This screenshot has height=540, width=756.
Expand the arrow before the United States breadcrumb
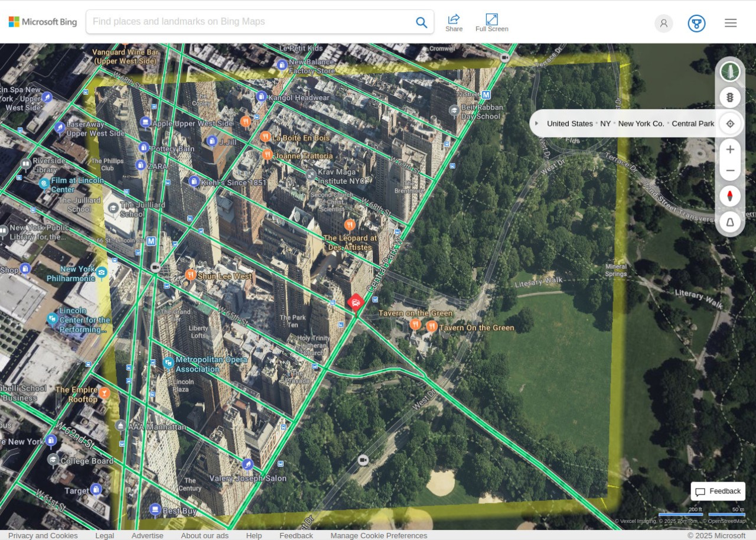pyautogui.click(x=536, y=123)
